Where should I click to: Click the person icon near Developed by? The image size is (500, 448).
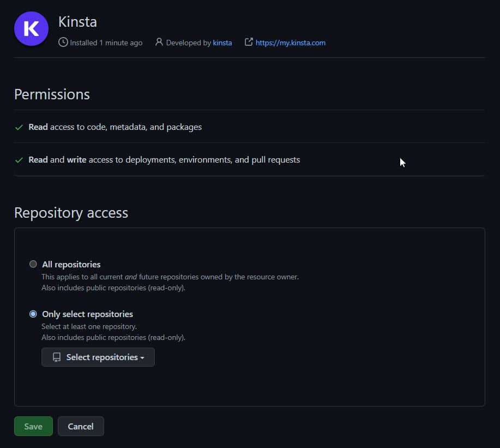[159, 43]
